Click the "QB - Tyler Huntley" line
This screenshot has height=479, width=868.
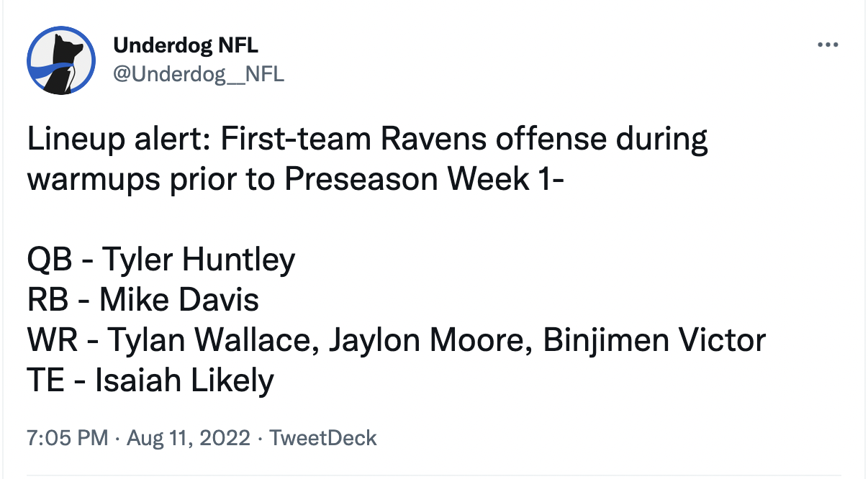click(161, 260)
